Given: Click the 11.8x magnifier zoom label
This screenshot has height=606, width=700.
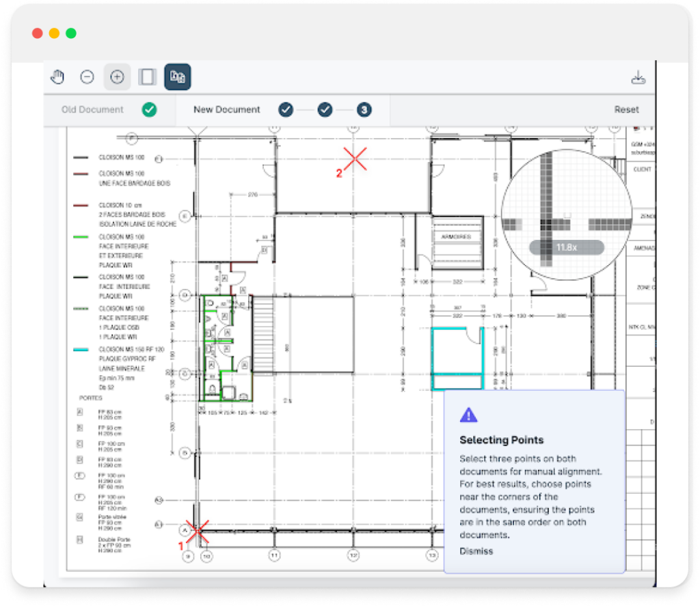Looking at the screenshot, I should (566, 247).
